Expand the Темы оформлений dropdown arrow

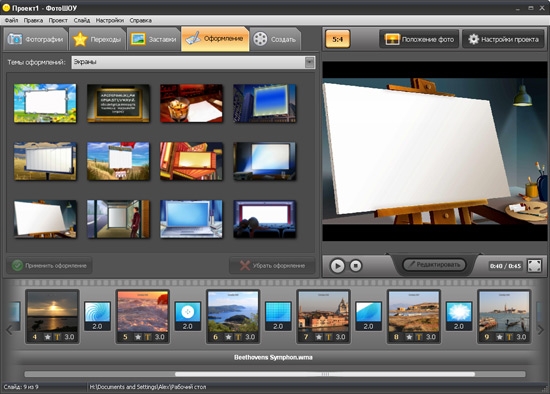pyautogui.click(x=309, y=62)
